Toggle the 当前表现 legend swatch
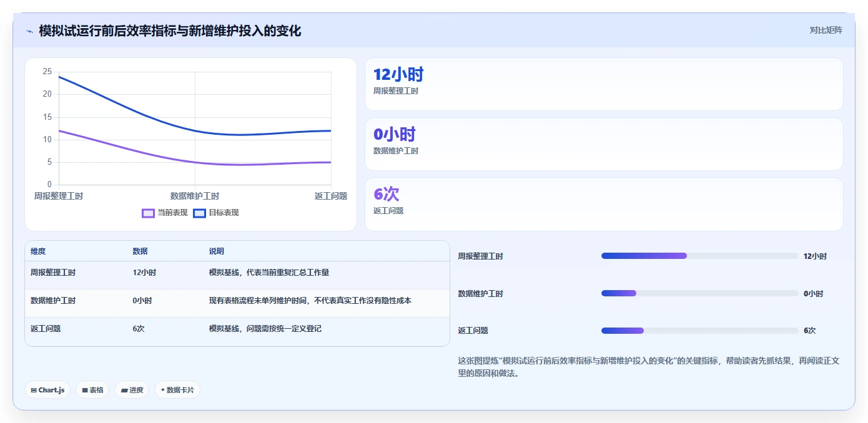This screenshot has width=868, height=423. point(148,213)
